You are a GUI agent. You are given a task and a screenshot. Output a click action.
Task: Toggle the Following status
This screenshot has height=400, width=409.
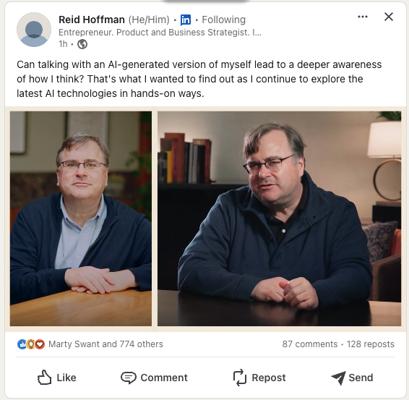pos(224,20)
